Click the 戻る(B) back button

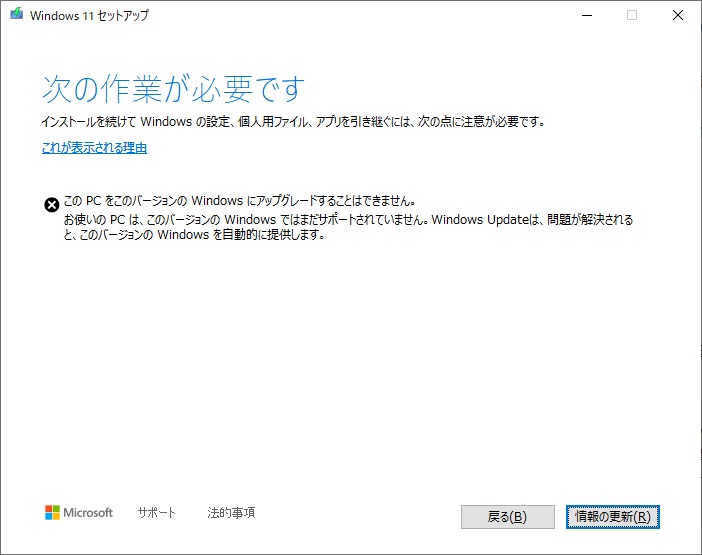click(x=508, y=517)
